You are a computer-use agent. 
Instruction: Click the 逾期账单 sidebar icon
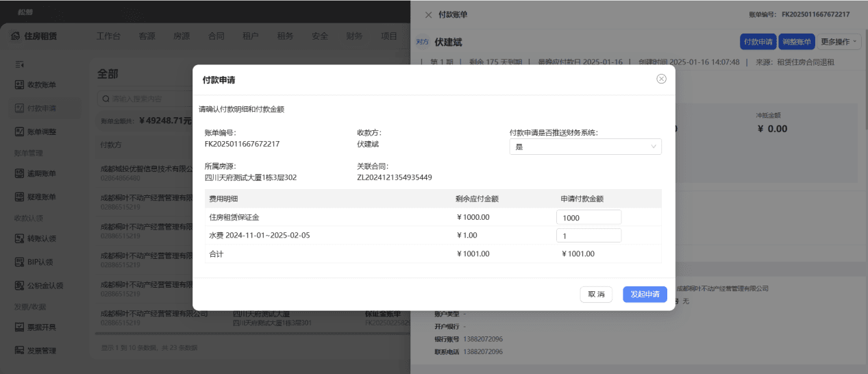point(20,173)
